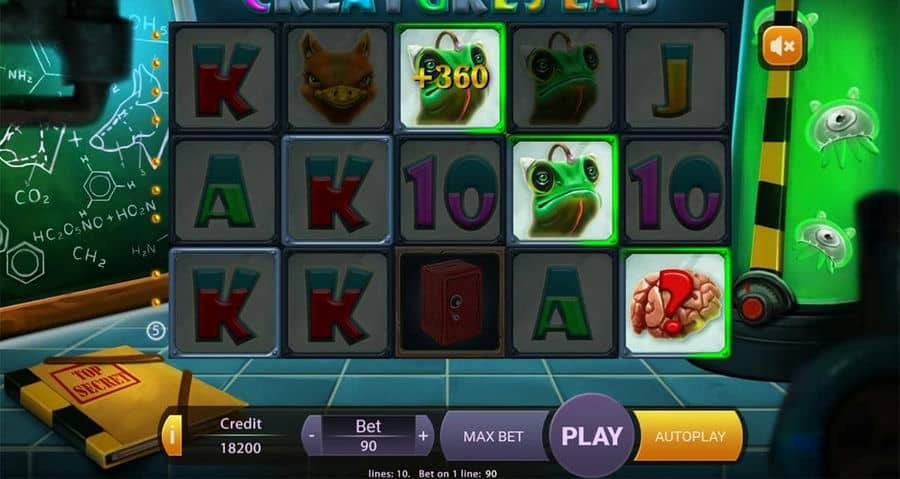Select the brown creature head symbol

click(338, 77)
